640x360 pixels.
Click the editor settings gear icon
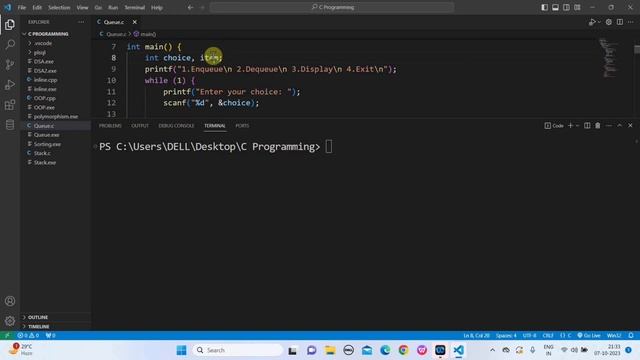(609, 22)
